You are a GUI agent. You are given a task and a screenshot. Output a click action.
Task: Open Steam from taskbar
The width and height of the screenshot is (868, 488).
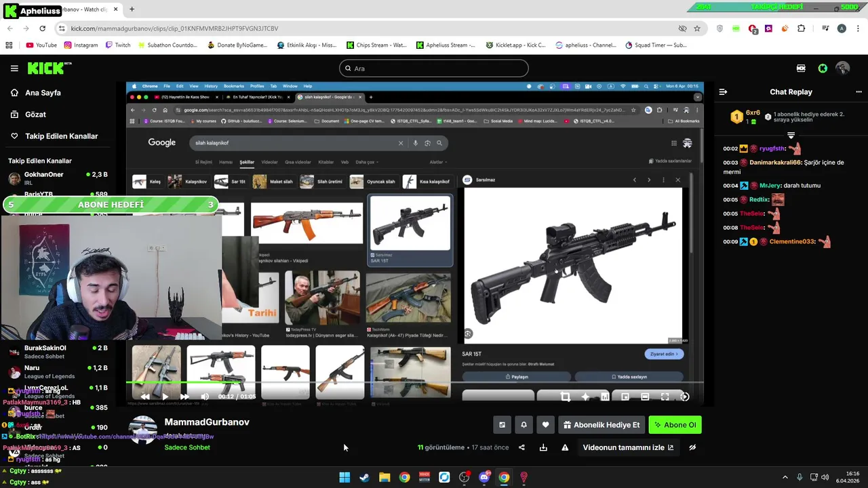(364, 477)
